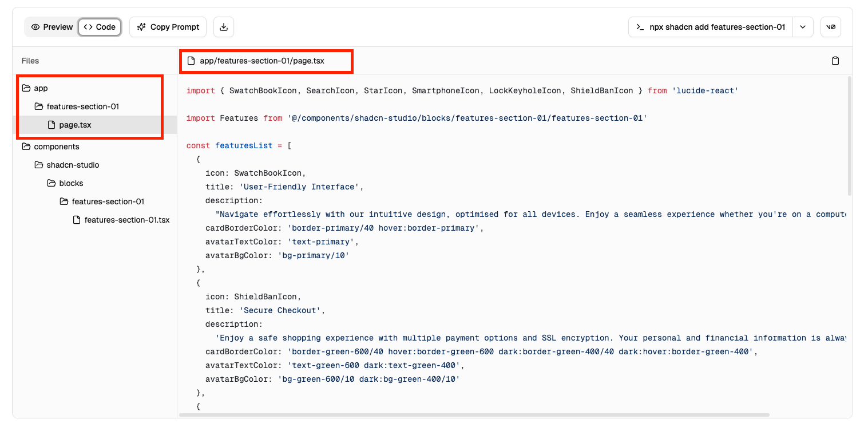Image resolution: width=868 pixels, height=431 pixels.
Task: Collapse the blocks folder
Action: point(71,183)
